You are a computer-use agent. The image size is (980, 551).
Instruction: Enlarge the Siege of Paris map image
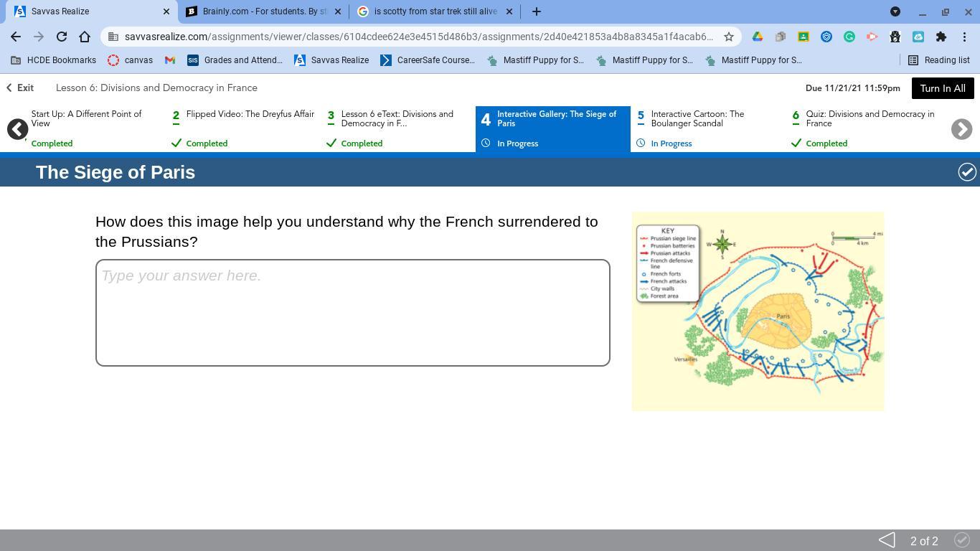coord(758,311)
